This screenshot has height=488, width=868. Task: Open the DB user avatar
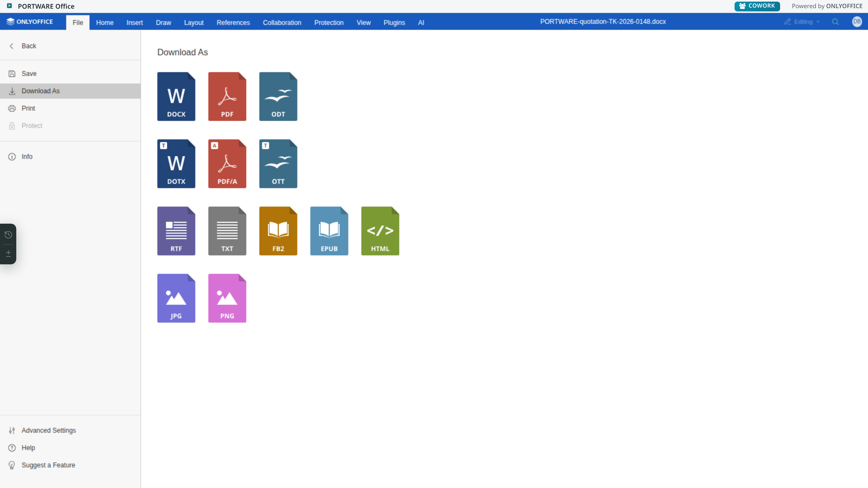[x=857, y=22]
